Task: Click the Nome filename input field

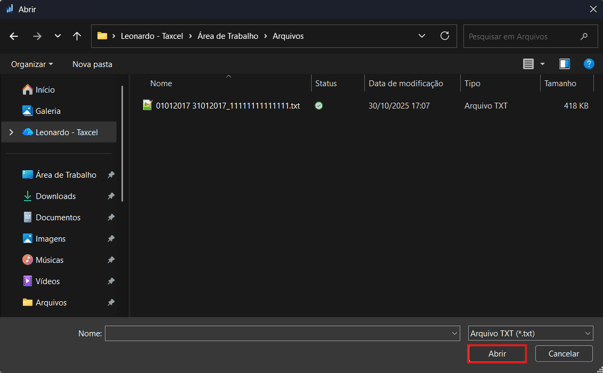Action: tap(282, 333)
